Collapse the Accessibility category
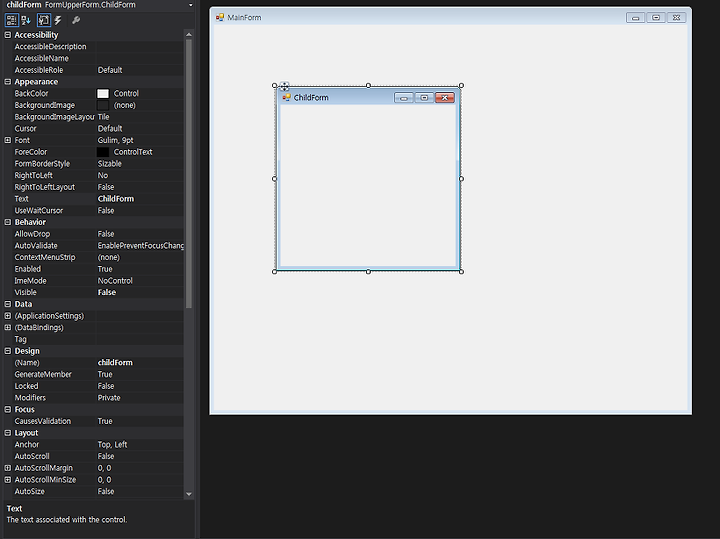Viewport: 720px width, 539px height. coord(8,35)
